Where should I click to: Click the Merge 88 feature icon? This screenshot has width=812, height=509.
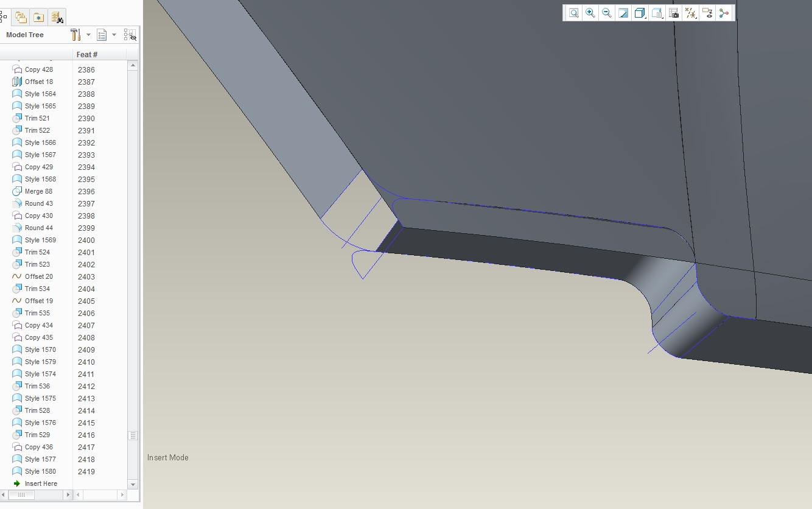(17, 191)
